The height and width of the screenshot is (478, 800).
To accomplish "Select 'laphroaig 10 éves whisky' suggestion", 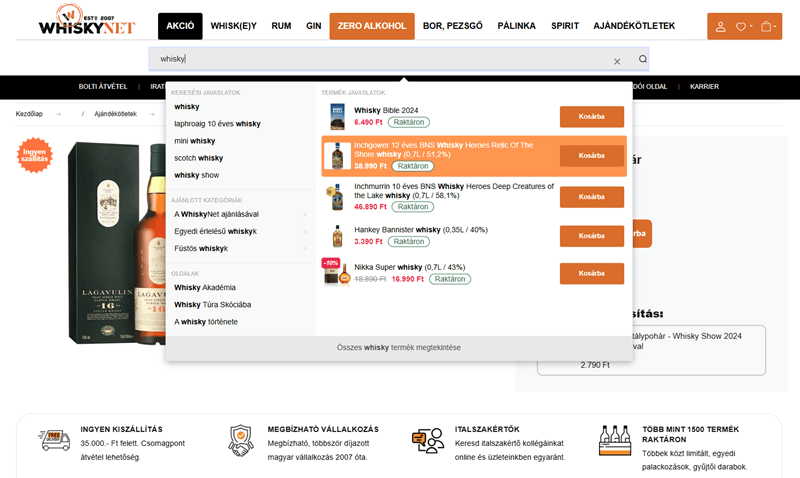I will (x=217, y=124).
